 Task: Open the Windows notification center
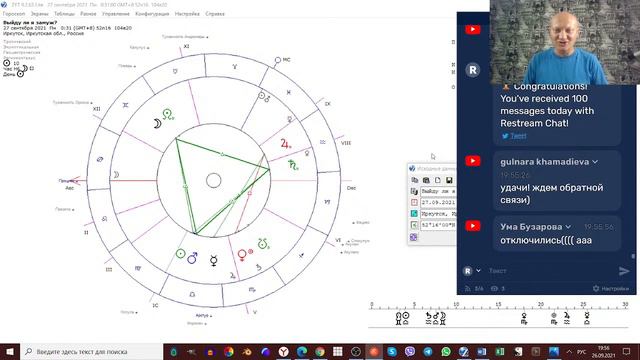click(627, 351)
